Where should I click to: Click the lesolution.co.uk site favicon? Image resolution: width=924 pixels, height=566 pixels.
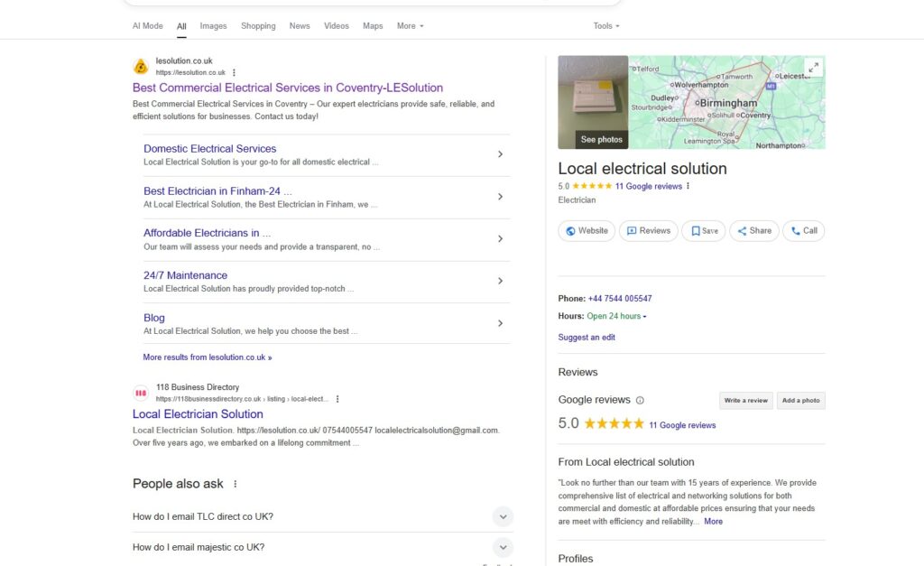[141, 67]
